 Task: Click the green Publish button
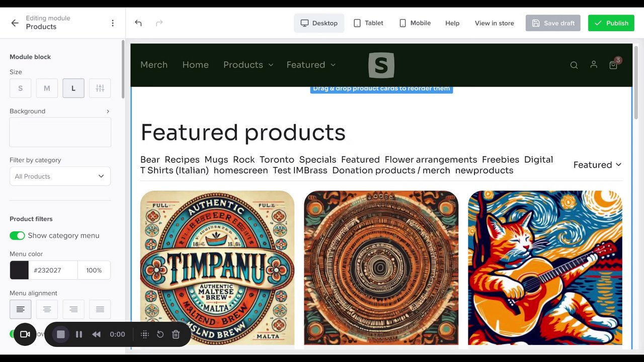[x=611, y=23]
